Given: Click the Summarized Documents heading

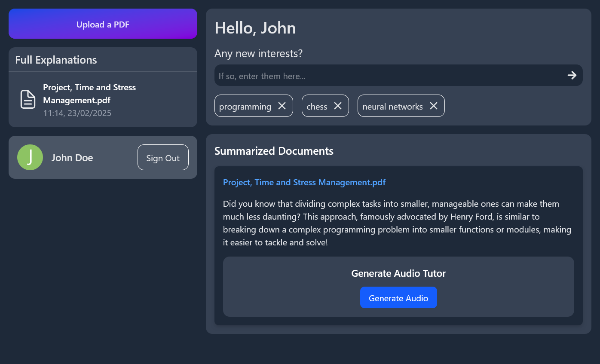Looking at the screenshot, I should pyautogui.click(x=274, y=151).
